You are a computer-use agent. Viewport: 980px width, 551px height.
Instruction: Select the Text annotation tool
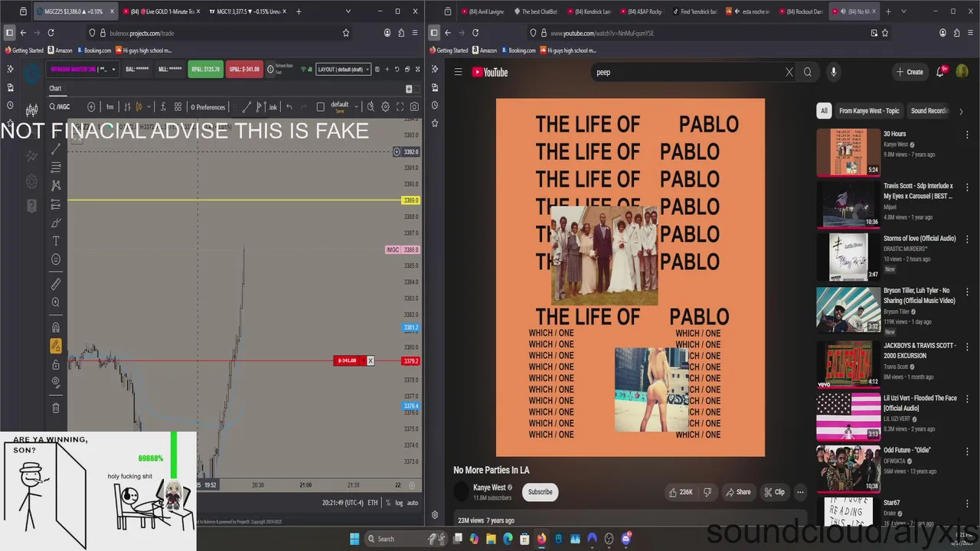(x=56, y=241)
